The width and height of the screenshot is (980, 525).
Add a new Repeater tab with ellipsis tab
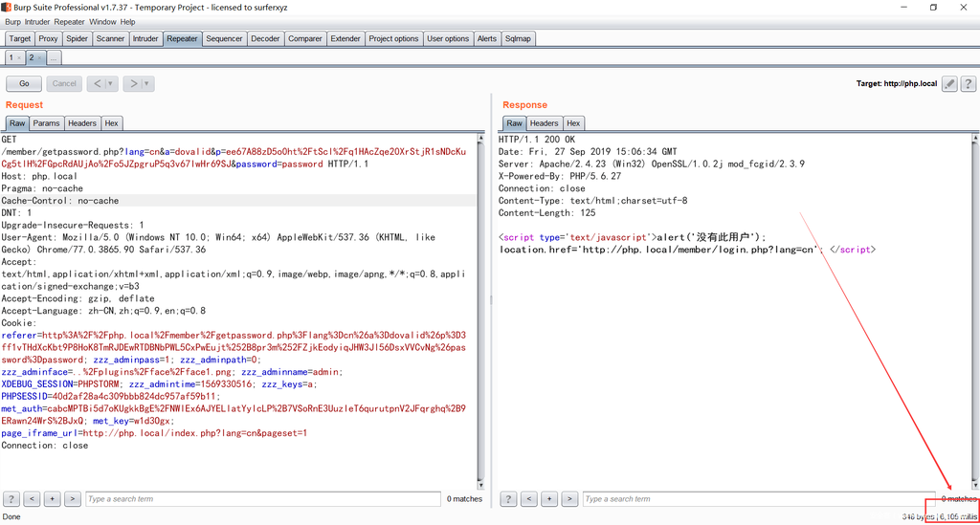pos(54,57)
